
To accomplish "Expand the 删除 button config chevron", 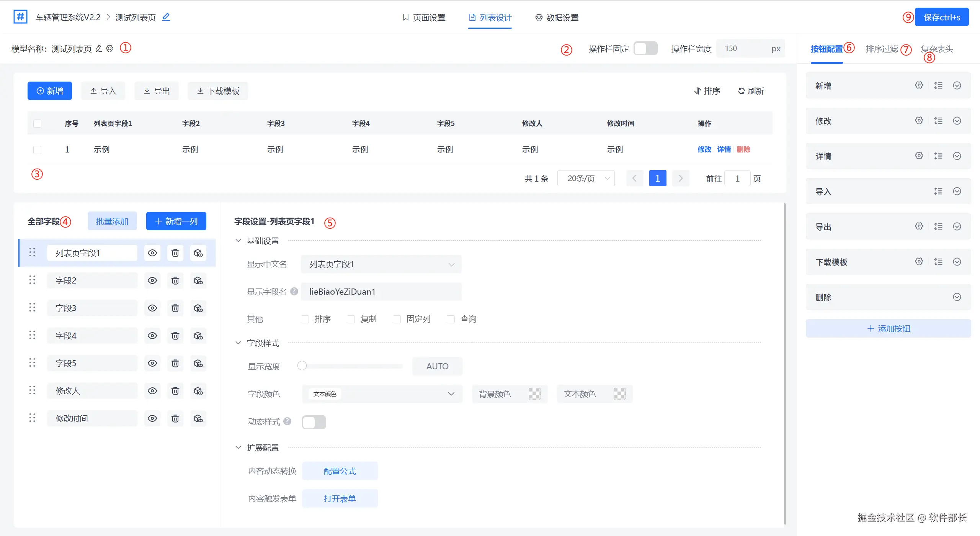I will pos(957,297).
